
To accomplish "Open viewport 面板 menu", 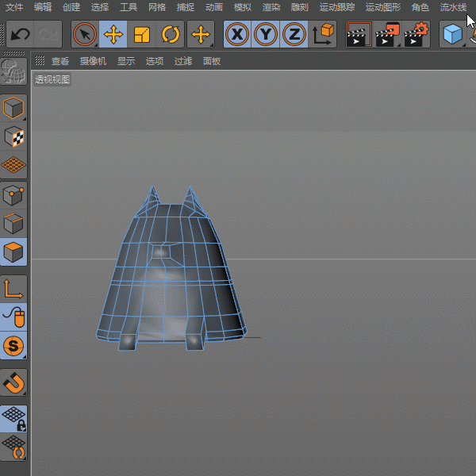I will coord(212,61).
